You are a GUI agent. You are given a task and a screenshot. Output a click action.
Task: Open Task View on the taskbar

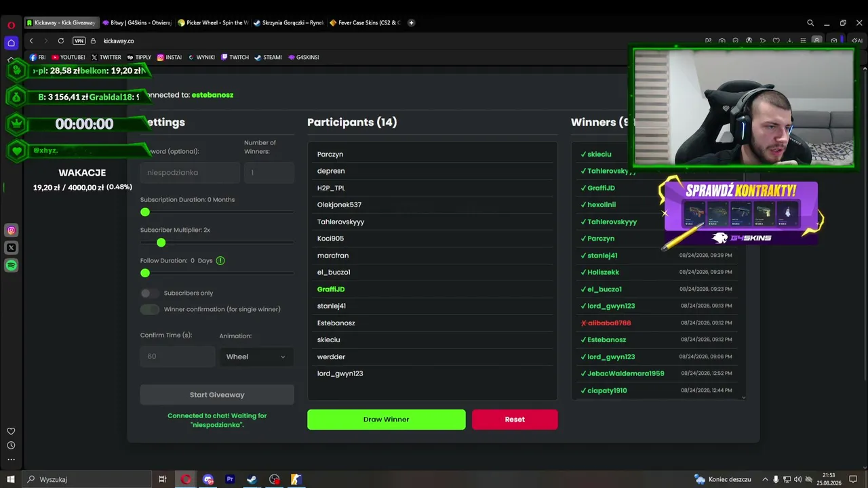click(163, 479)
